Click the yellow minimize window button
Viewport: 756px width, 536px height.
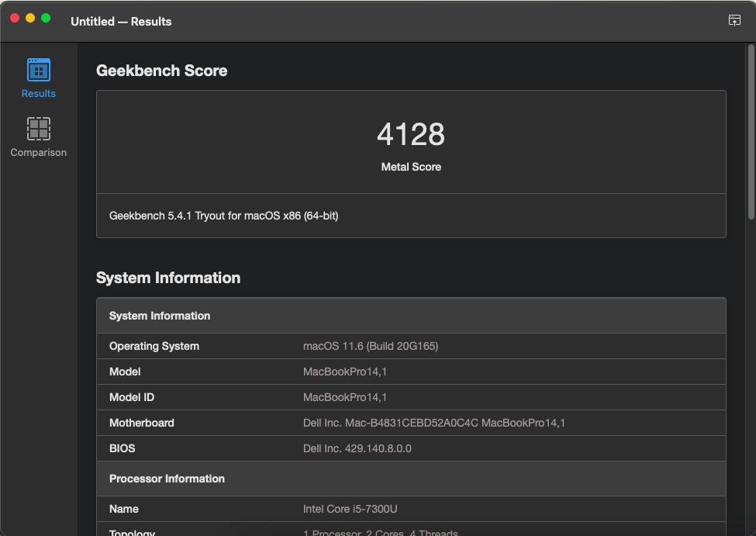[30, 19]
